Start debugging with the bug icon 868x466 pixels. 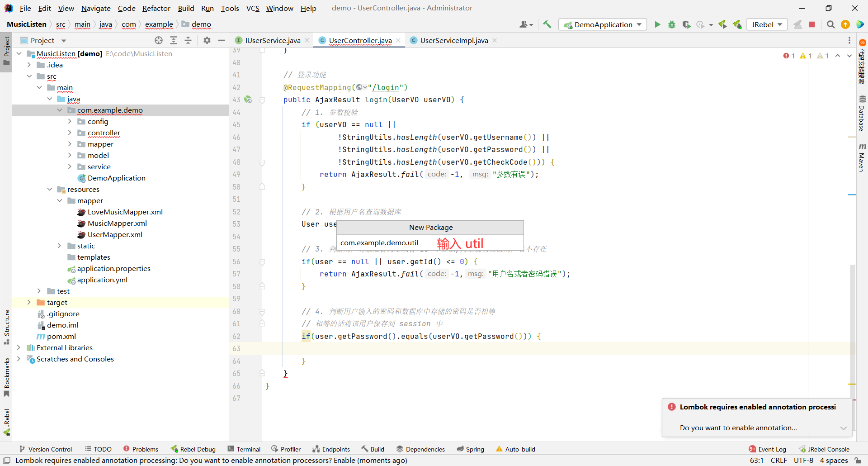coord(672,24)
